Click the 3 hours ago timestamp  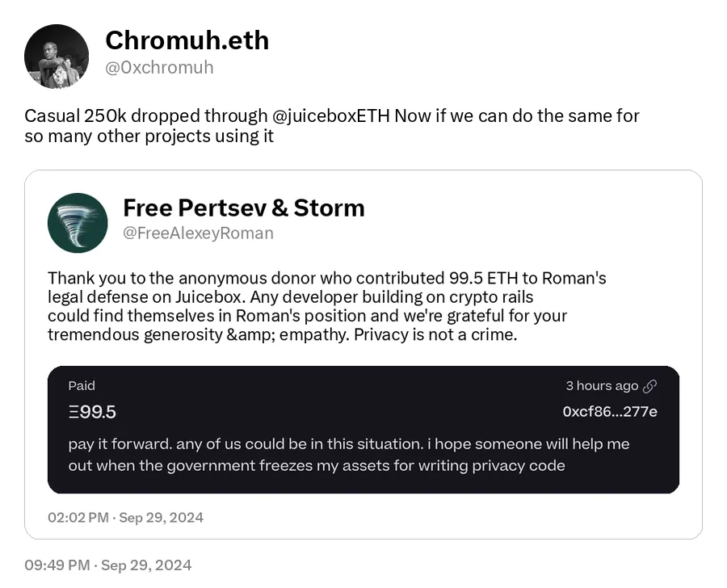pos(602,386)
